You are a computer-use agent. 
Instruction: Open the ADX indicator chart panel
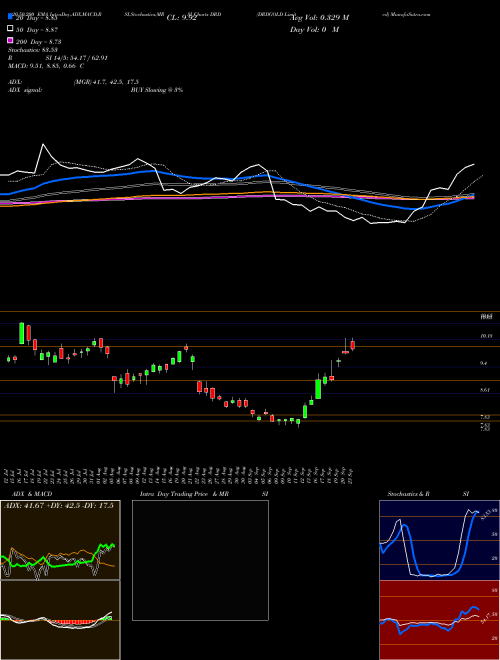coord(60,540)
